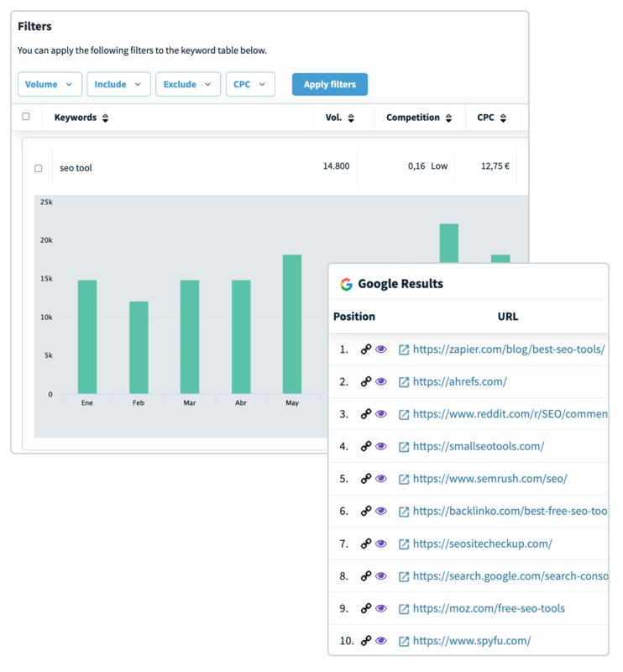Click the Abr bar in the volume chart
Image resolution: width=623 pixels, height=672 pixels.
241,337
